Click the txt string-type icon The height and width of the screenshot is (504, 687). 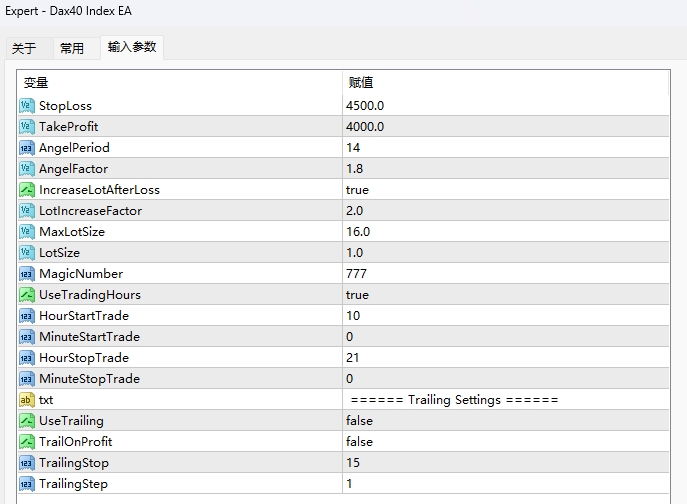click(27, 400)
